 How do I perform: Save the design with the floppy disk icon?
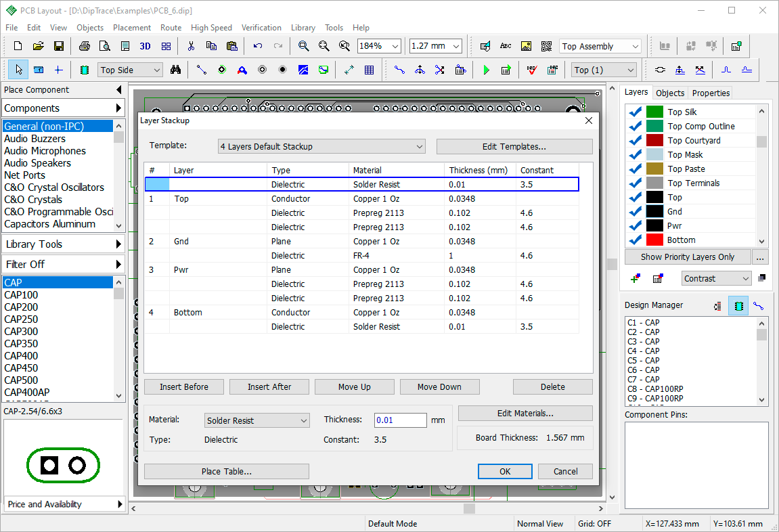(x=59, y=46)
